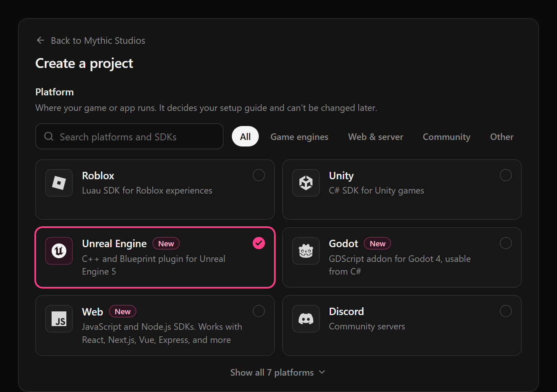Click the Discord card title
Screen dimensions: 557x392
(x=346, y=311)
